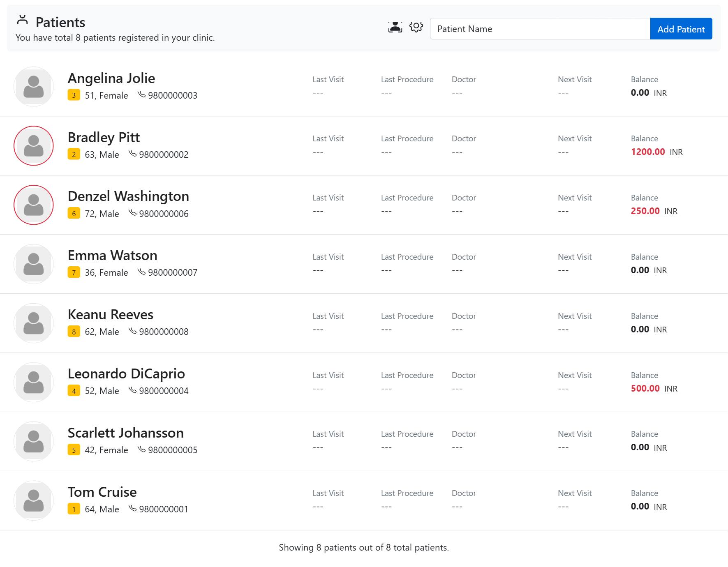The height and width of the screenshot is (567, 728).
Task: Click '51, Female' under Angelina Jolie
Action: pyautogui.click(x=106, y=95)
